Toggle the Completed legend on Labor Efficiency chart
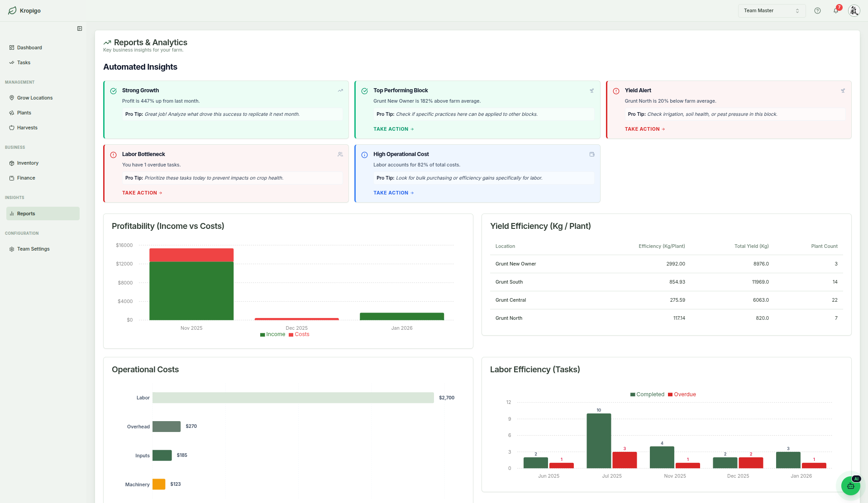 [647, 394]
